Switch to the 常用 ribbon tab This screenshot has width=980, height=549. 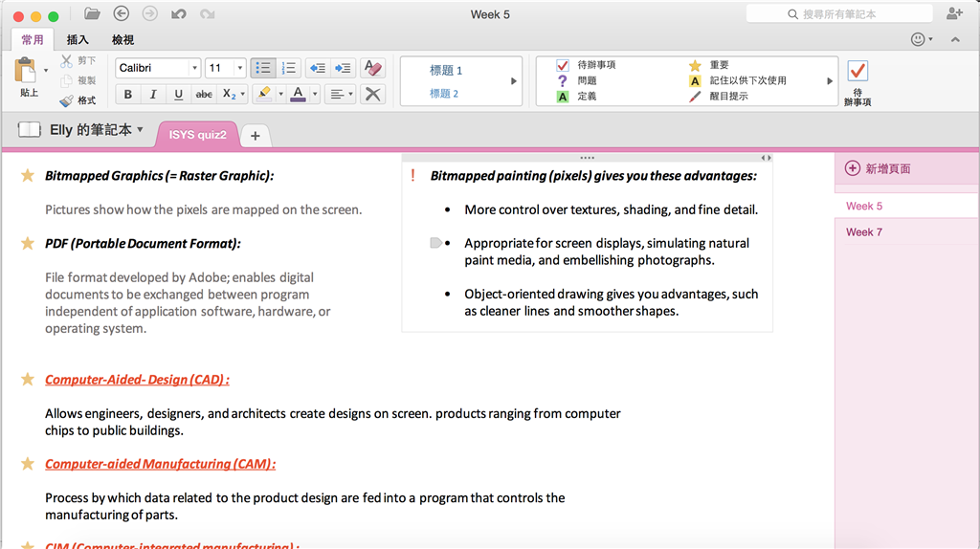coord(33,40)
